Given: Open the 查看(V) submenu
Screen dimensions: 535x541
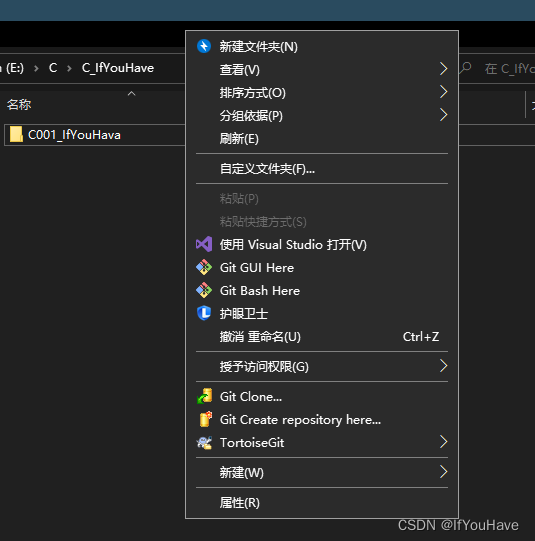Looking at the screenshot, I should (x=322, y=69).
